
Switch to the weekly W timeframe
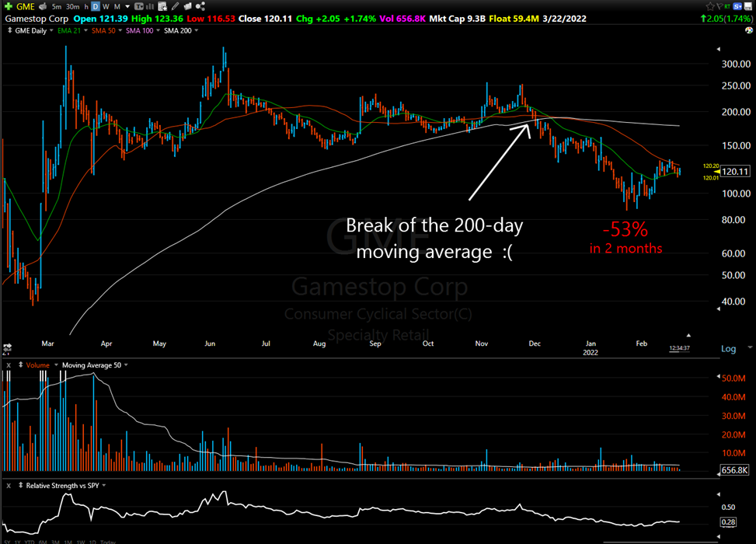(x=106, y=7)
